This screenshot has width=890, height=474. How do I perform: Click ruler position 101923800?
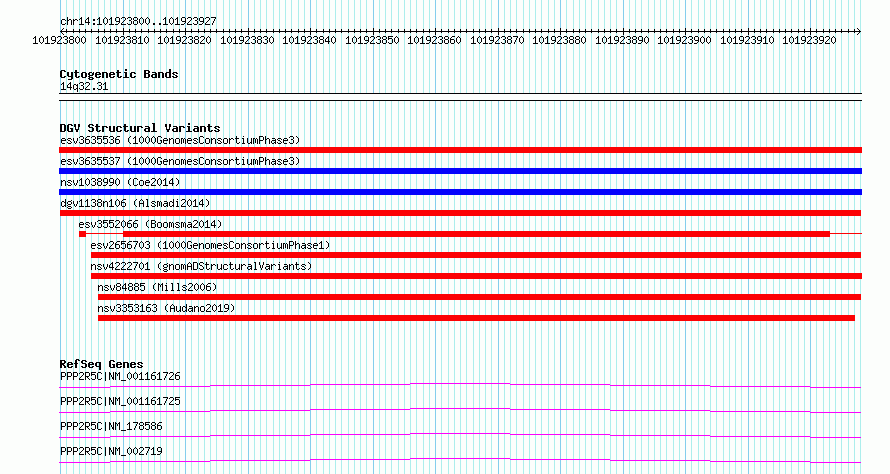pos(60,40)
